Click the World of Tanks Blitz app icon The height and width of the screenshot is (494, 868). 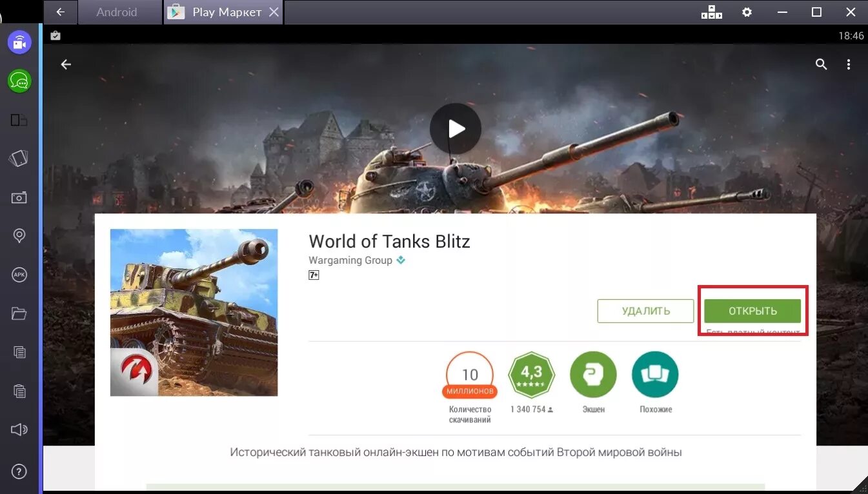tap(194, 312)
